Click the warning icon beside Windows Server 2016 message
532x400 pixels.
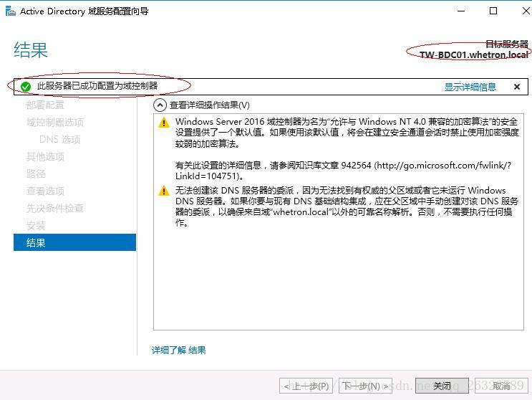(164, 123)
